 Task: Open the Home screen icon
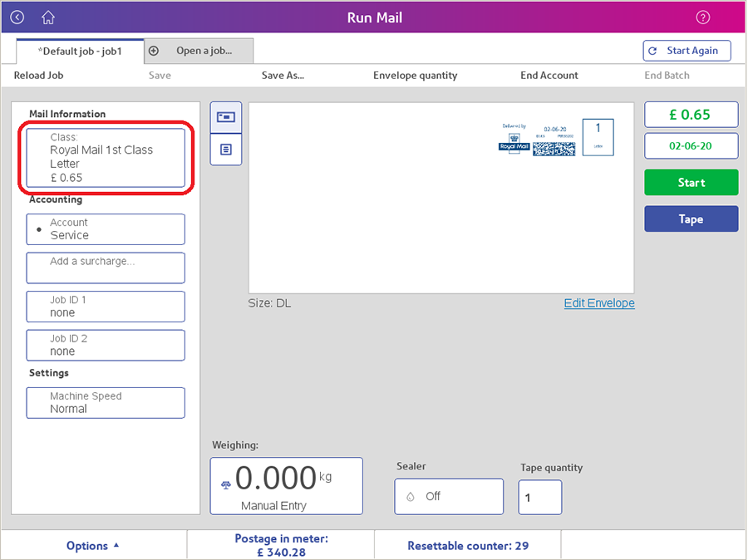pyautogui.click(x=48, y=17)
